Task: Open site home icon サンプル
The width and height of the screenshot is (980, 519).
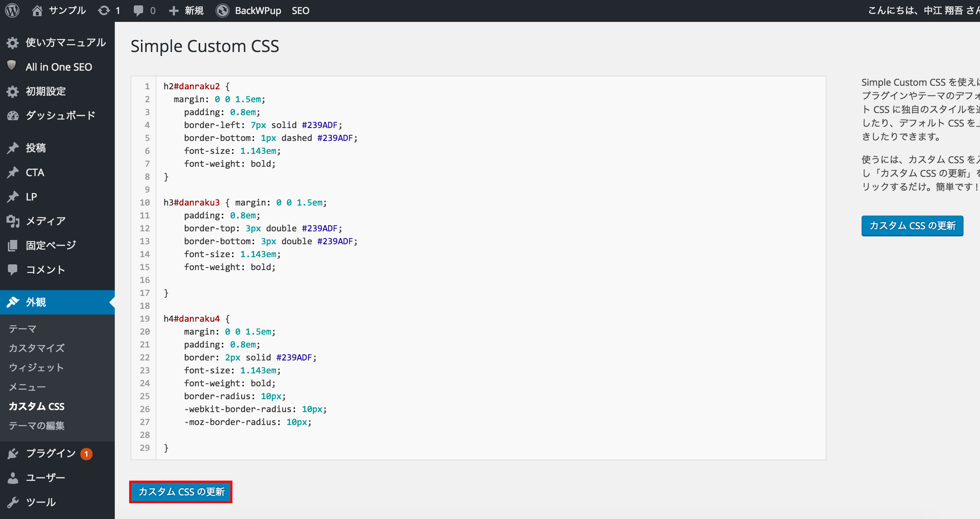Action: coord(37,10)
